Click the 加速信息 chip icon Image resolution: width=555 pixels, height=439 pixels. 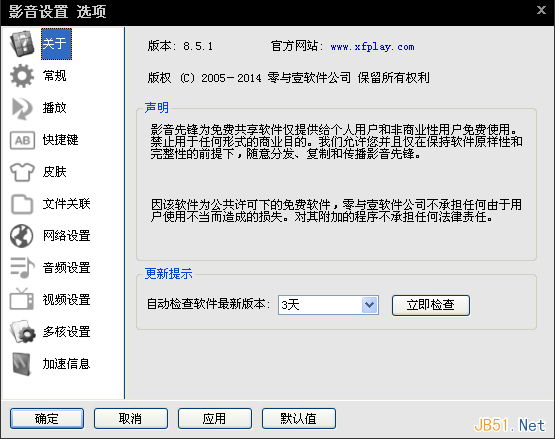[22, 364]
